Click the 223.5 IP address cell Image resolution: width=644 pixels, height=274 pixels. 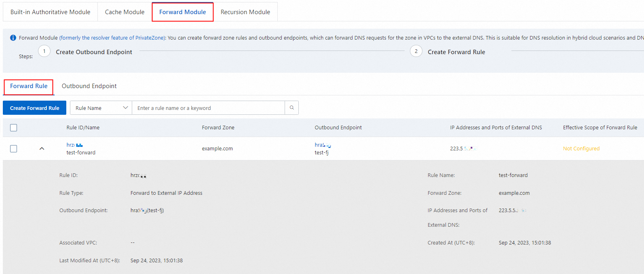pos(464,149)
